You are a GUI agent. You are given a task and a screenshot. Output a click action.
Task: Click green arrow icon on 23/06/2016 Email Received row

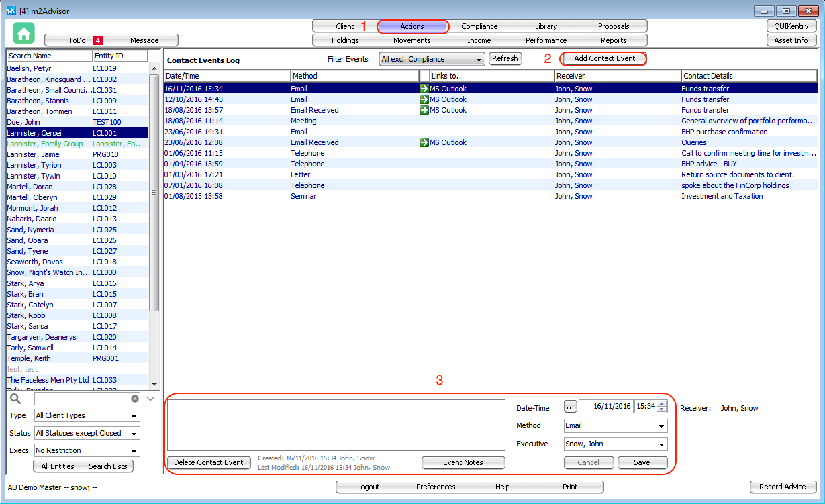[424, 142]
